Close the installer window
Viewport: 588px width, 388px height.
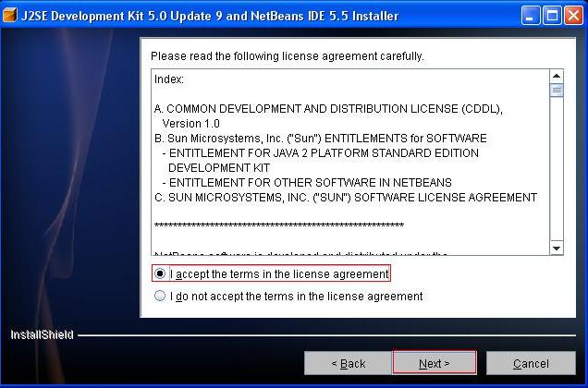click(x=574, y=16)
